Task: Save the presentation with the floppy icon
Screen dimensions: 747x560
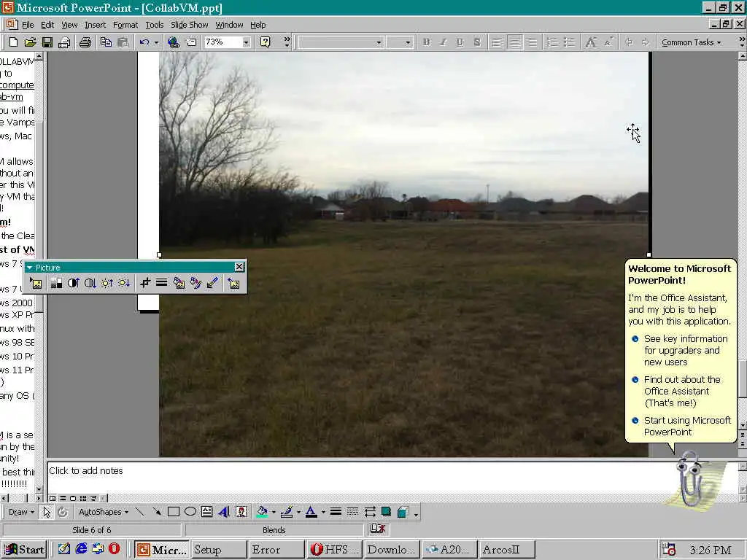Action: (x=47, y=42)
